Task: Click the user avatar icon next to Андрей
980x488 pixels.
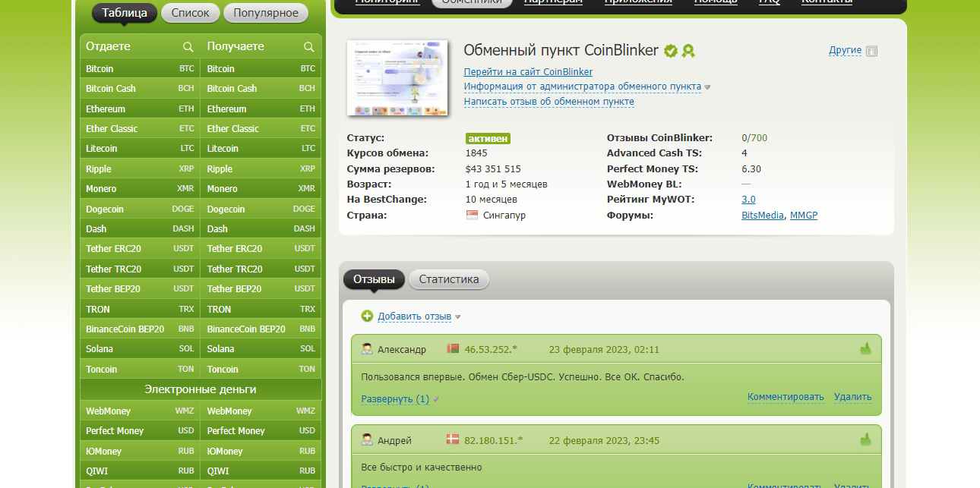Action: (367, 440)
